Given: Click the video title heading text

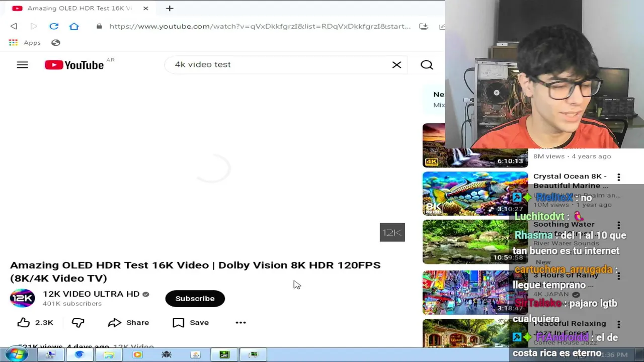Looking at the screenshot, I should tap(195, 271).
